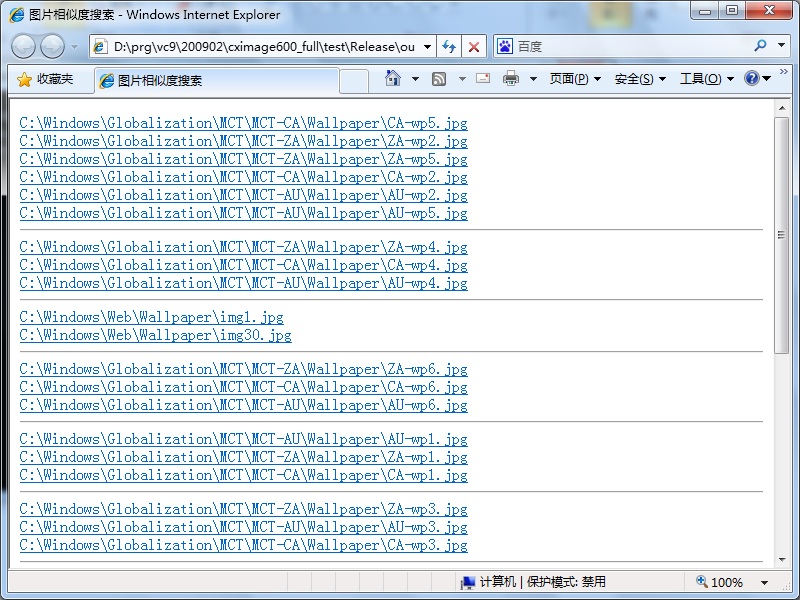The image size is (800, 600).
Task: Open link ZA-wp6.jpg
Action: 243,369
